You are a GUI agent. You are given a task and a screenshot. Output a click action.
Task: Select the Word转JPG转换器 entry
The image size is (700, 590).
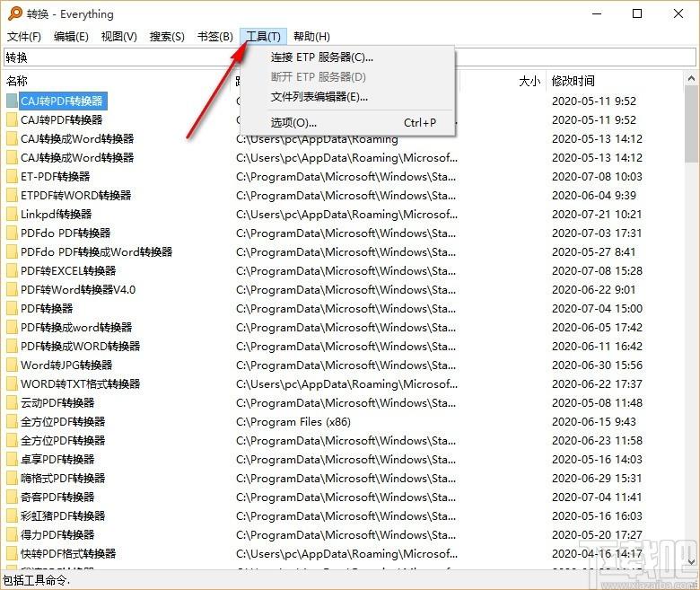point(66,365)
